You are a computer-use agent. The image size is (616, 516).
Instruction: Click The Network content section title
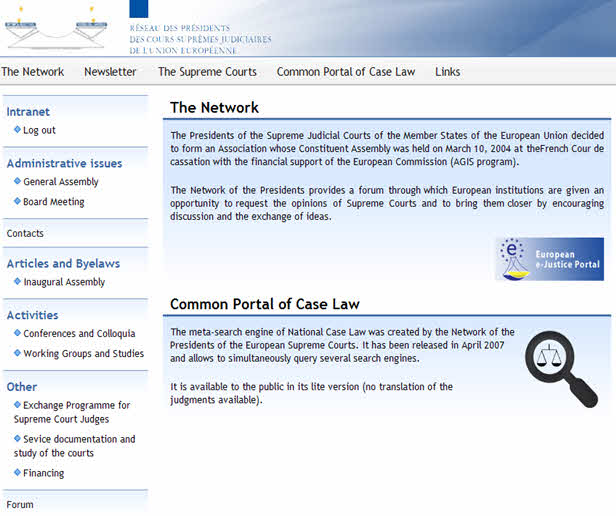coord(214,107)
